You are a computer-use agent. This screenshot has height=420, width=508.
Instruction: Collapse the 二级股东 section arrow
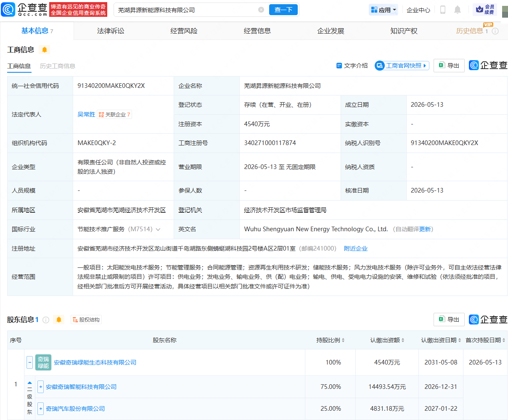click(x=29, y=383)
